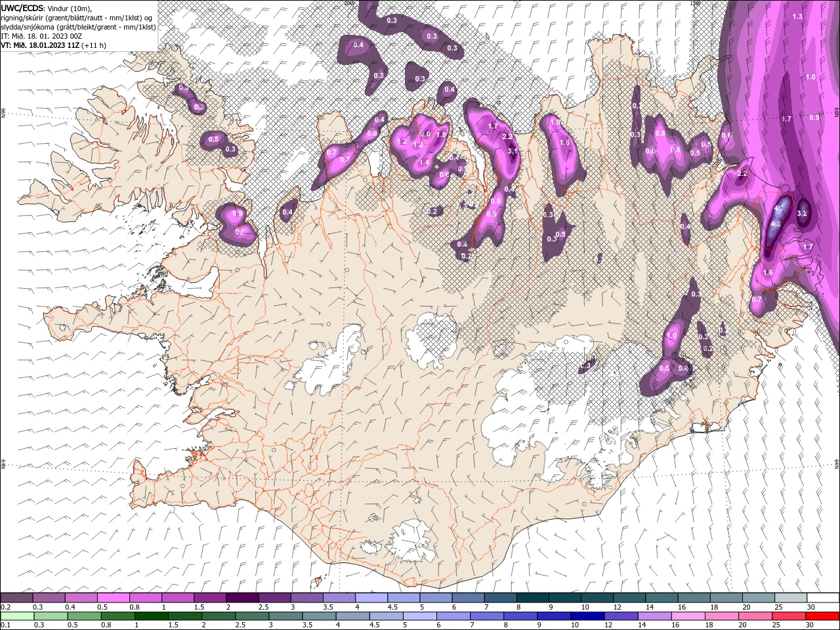Pick the light periwinkle swatch labelled 4 in snow legend

click(x=371, y=598)
